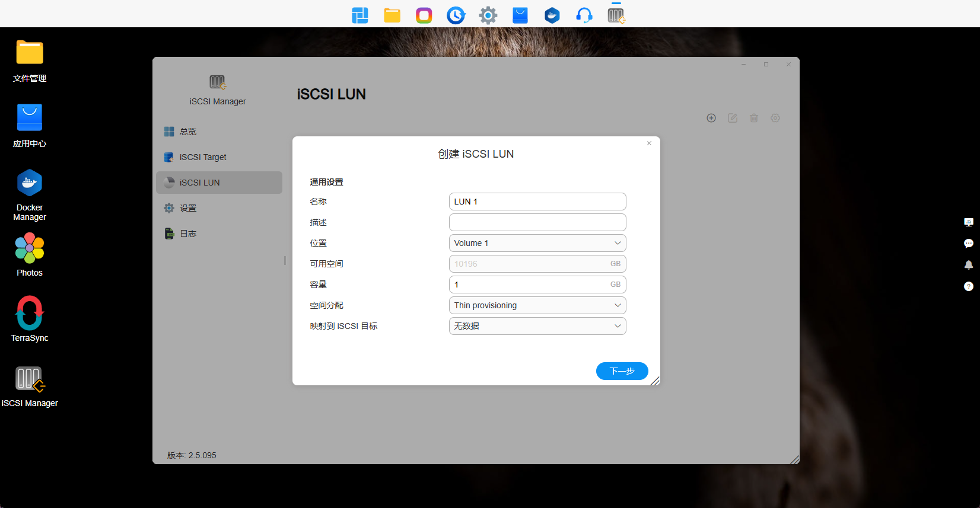Open Docker Manager icon in top bar
Image resolution: width=980 pixels, height=508 pixels.
552,15
